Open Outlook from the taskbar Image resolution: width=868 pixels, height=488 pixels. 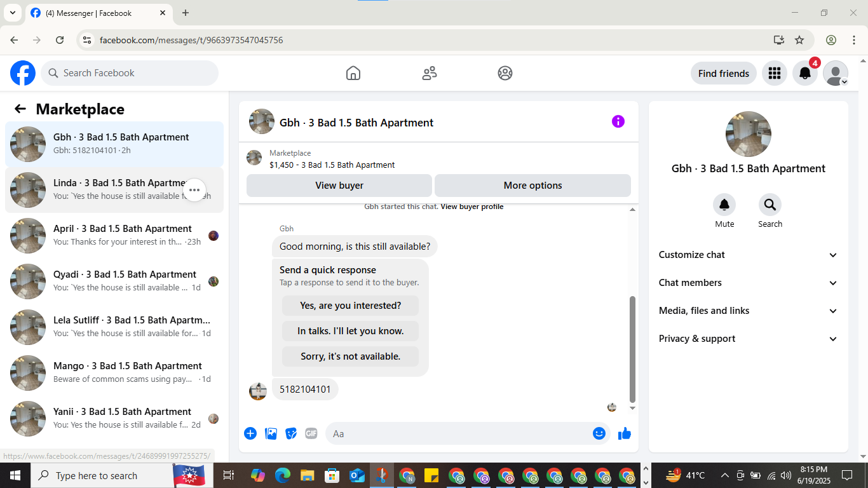357,475
